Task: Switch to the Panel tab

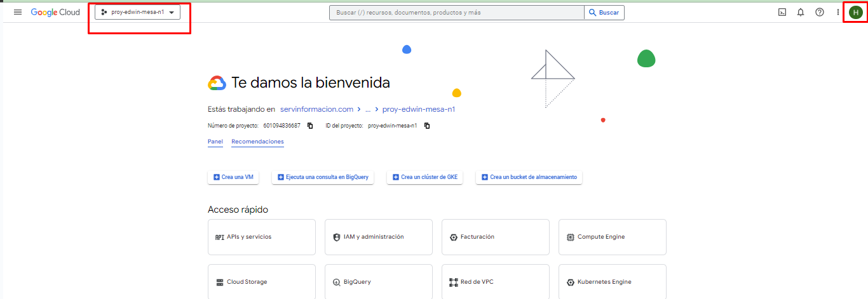Action: point(215,142)
